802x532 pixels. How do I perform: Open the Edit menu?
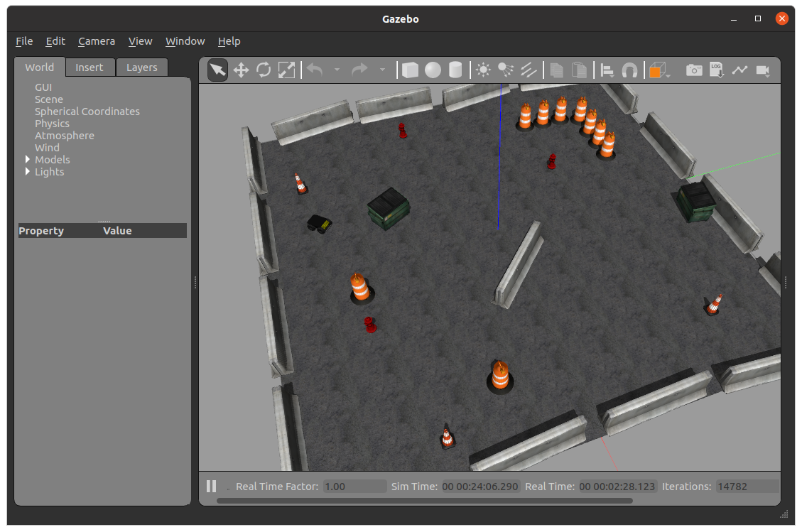coord(55,41)
